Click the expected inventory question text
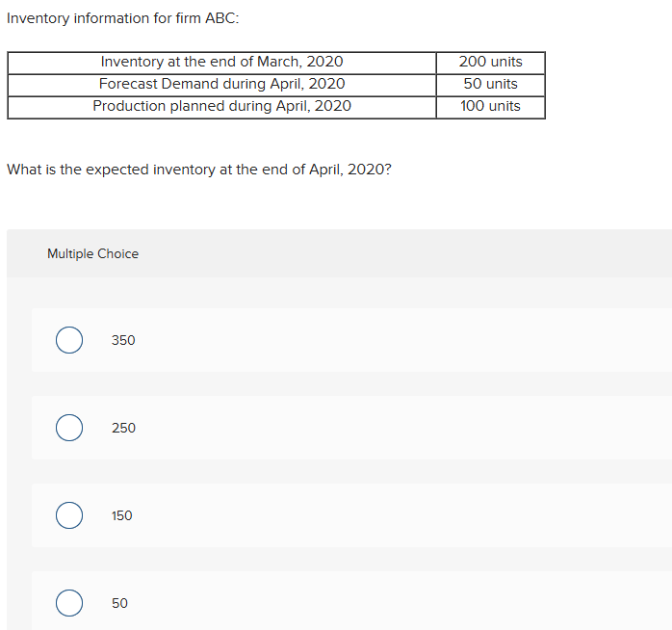The image size is (672, 630). (x=199, y=170)
